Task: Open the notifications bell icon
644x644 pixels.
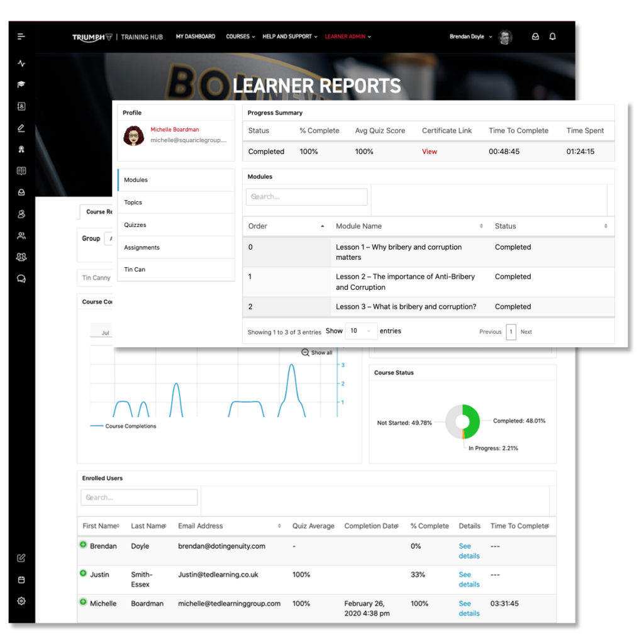Action: tap(552, 36)
